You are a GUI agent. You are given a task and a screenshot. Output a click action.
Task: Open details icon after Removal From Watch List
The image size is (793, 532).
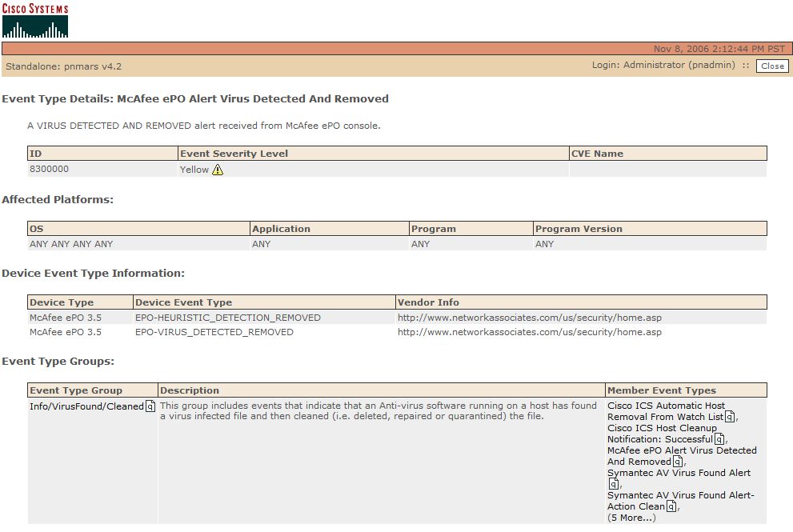point(730,417)
